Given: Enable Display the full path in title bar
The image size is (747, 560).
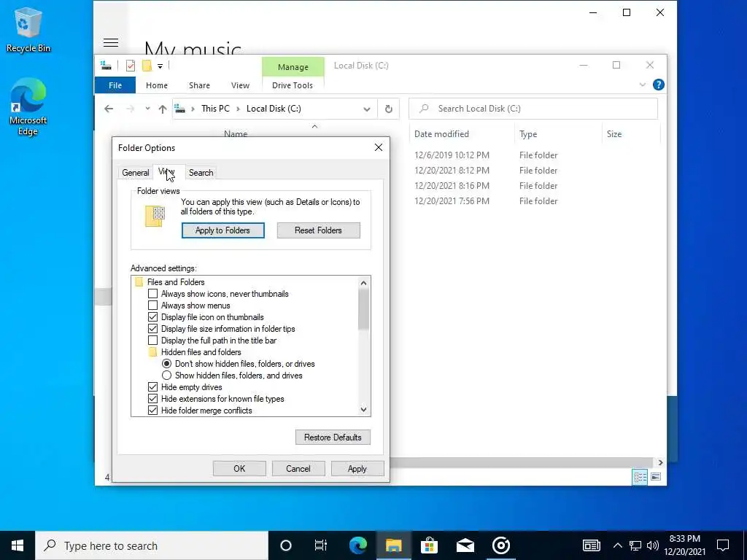Looking at the screenshot, I should [152, 341].
